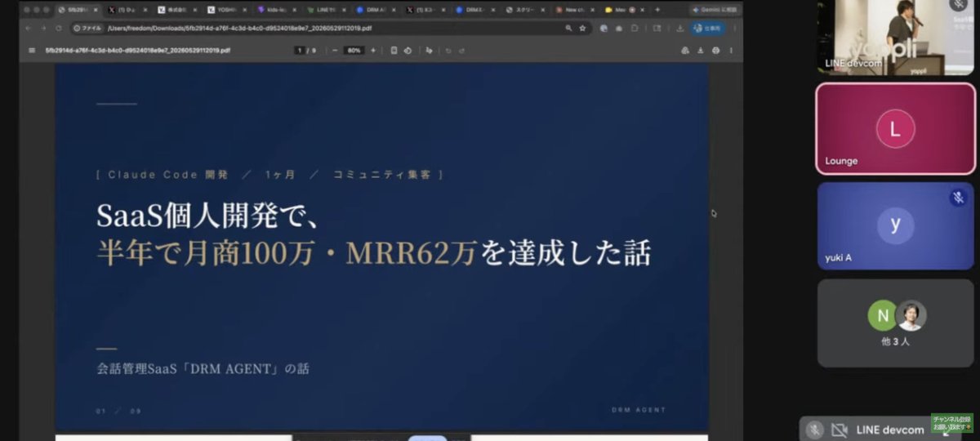This screenshot has height=441, width=980.
Task: Click the 80% zoom level field
Action: (354, 50)
